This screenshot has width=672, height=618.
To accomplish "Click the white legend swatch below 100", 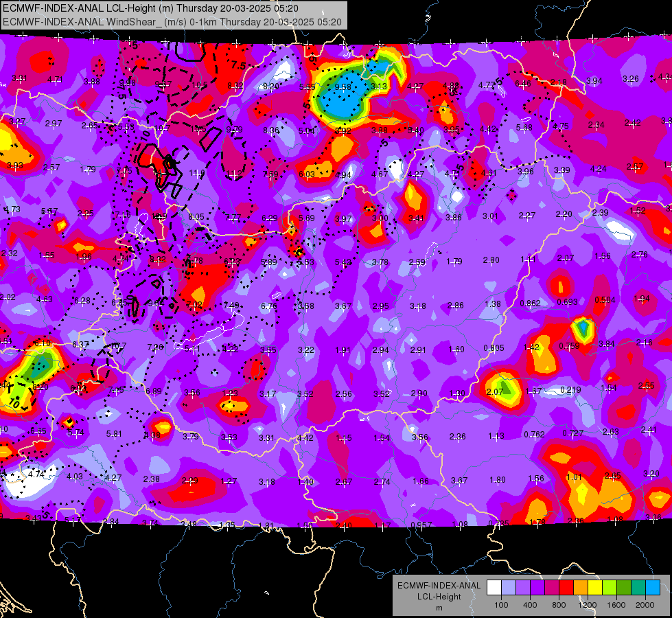I will (494, 588).
